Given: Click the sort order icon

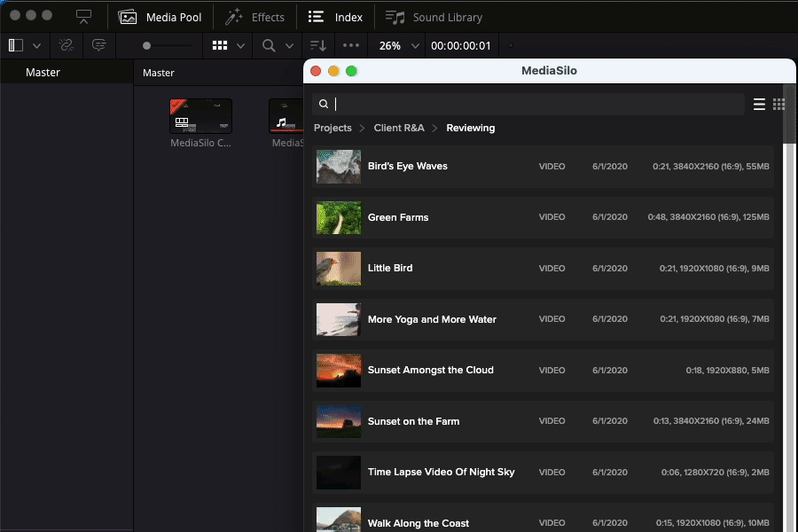Looking at the screenshot, I should (317, 45).
